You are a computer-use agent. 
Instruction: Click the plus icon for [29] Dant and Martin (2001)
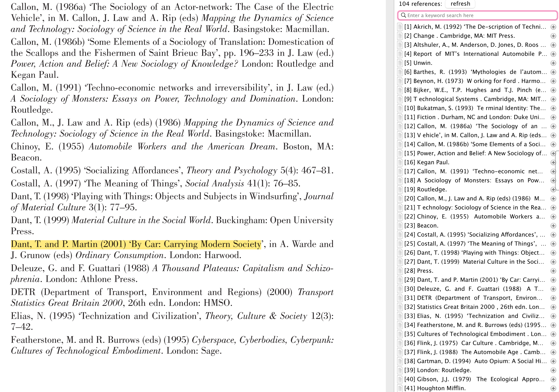coord(553,280)
